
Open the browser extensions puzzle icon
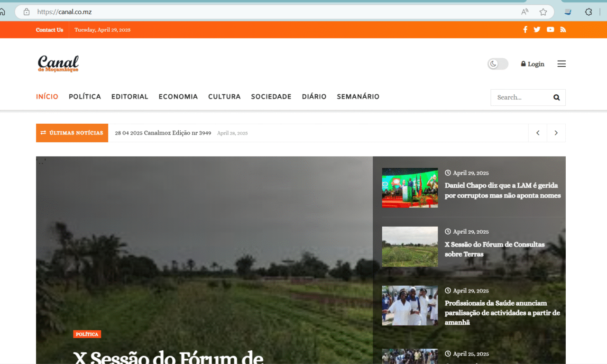click(589, 12)
